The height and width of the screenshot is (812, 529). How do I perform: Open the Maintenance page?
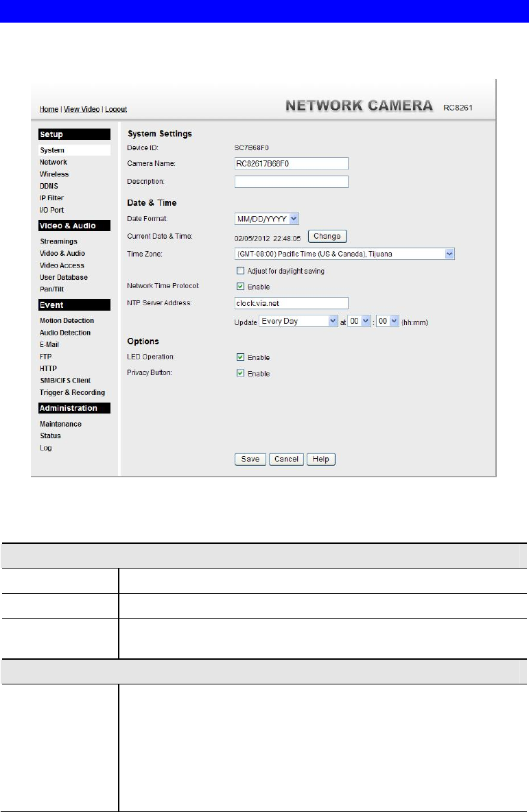(60, 424)
